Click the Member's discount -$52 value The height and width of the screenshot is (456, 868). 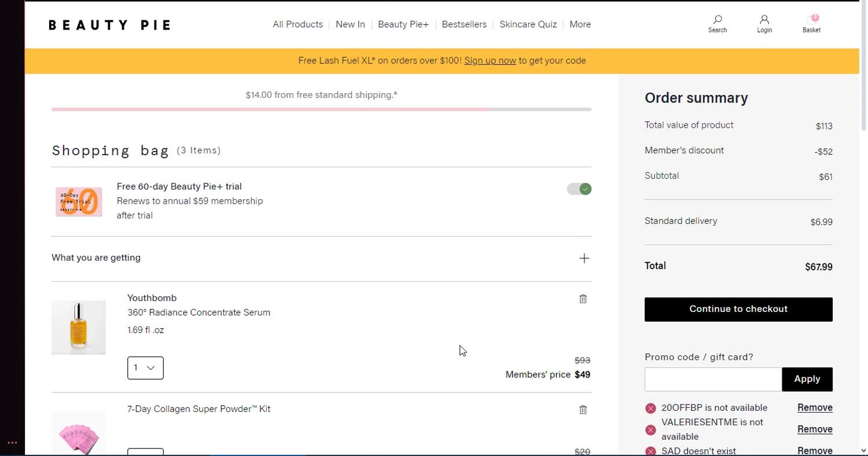823,152
